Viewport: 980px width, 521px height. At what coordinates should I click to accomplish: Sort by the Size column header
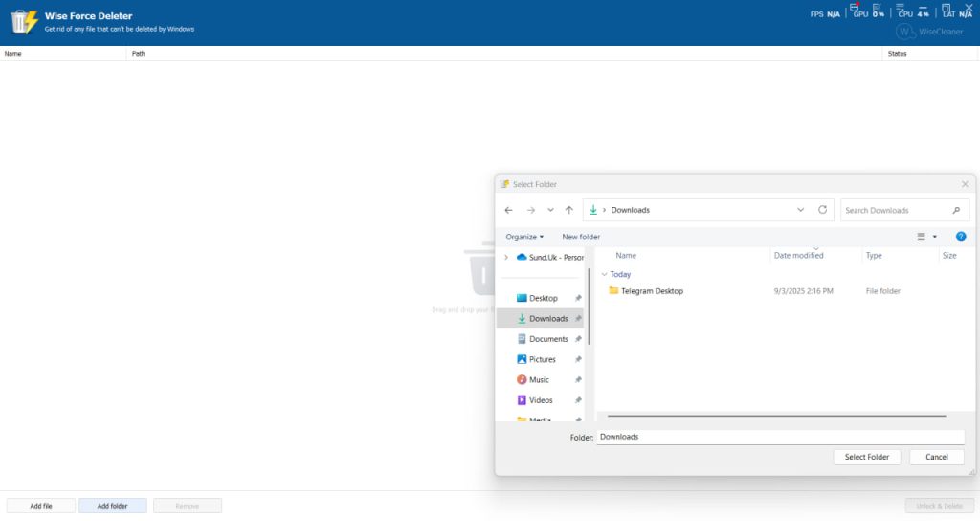point(949,255)
